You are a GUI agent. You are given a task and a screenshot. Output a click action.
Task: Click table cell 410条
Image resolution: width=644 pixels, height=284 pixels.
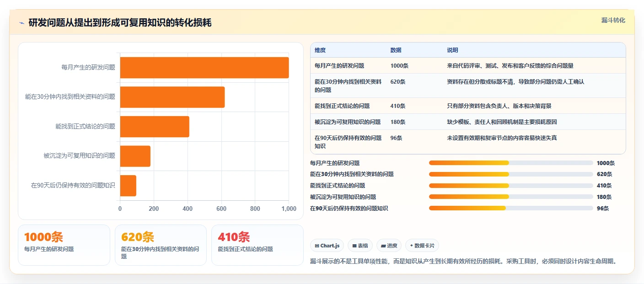tap(398, 106)
